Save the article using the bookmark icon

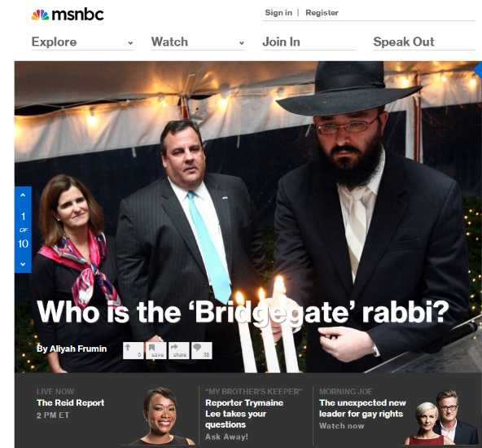[x=156, y=350]
